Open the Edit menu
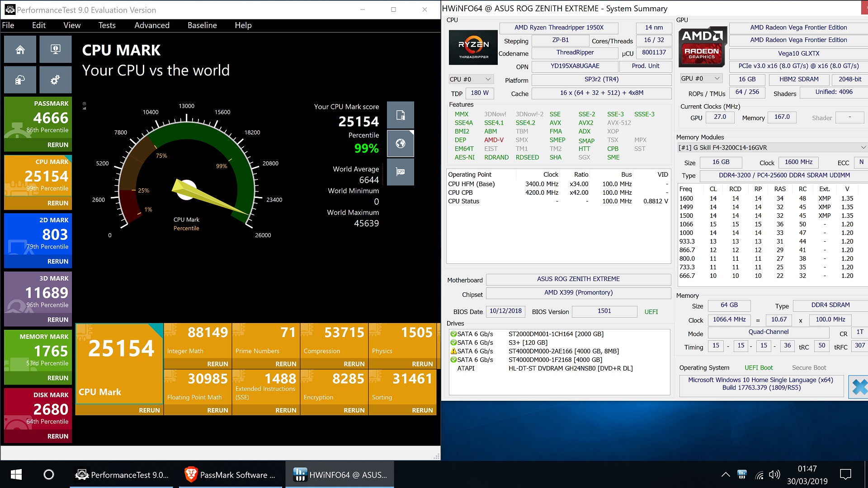The height and width of the screenshot is (488, 868). click(x=39, y=25)
